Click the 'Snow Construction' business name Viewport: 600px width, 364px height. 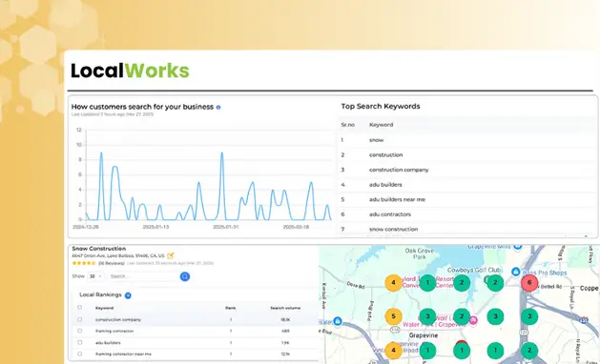pyautogui.click(x=98, y=249)
